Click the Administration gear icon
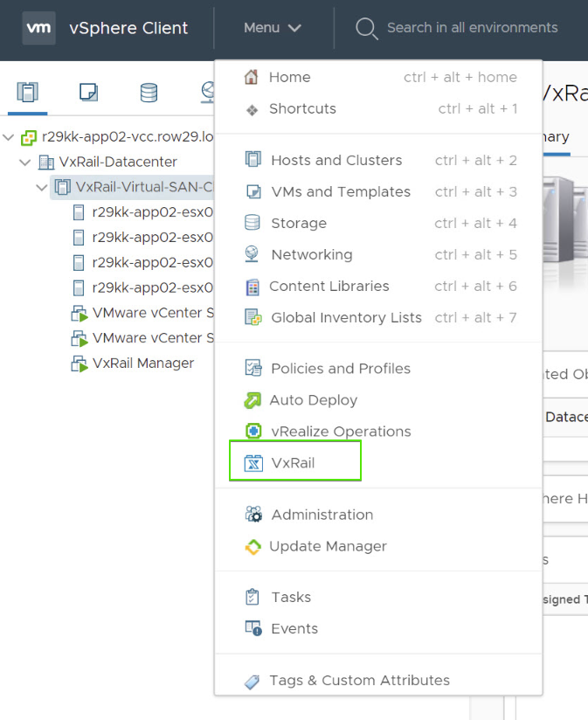The width and height of the screenshot is (588, 720). click(x=253, y=515)
